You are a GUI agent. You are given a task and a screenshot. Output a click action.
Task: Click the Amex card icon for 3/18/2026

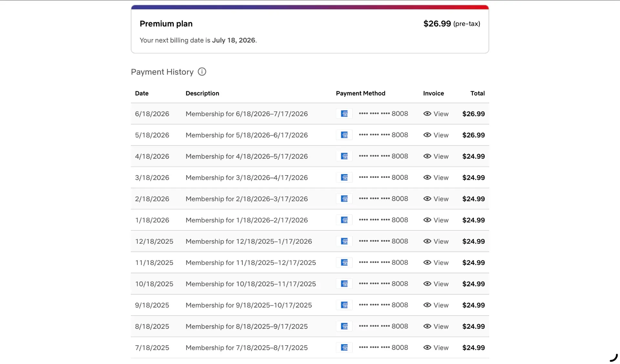pyautogui.click(x=344, y=177)
